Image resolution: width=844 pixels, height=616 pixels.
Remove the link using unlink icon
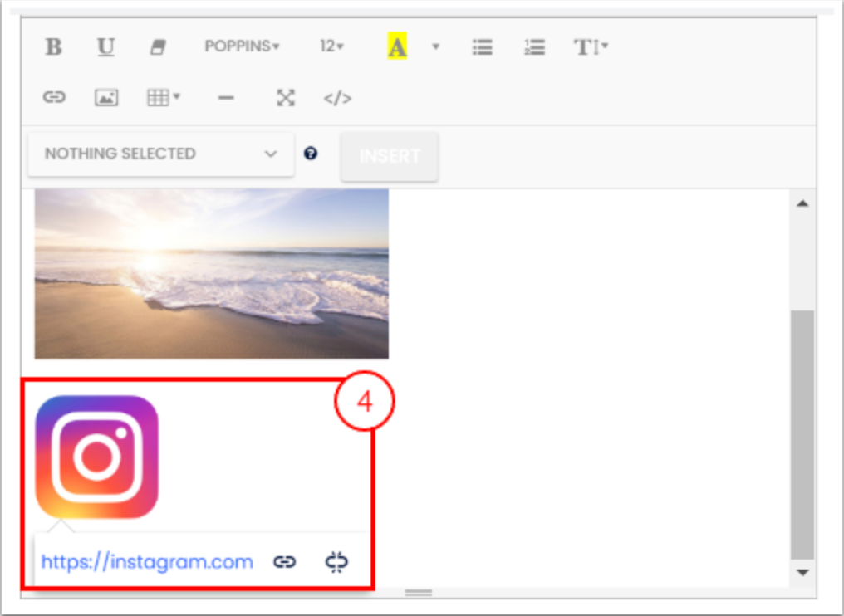[x=336, y=562]
